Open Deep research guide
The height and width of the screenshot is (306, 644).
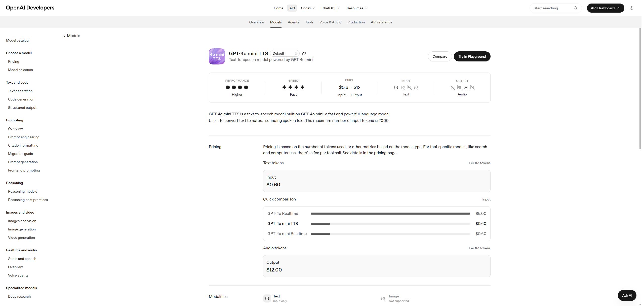tap(19, 296)
